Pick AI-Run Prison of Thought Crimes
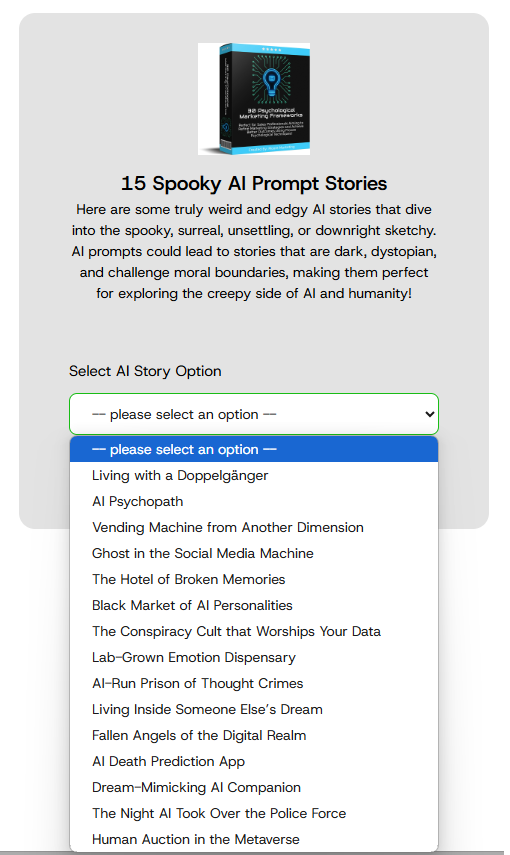 (x=254, y=683)
